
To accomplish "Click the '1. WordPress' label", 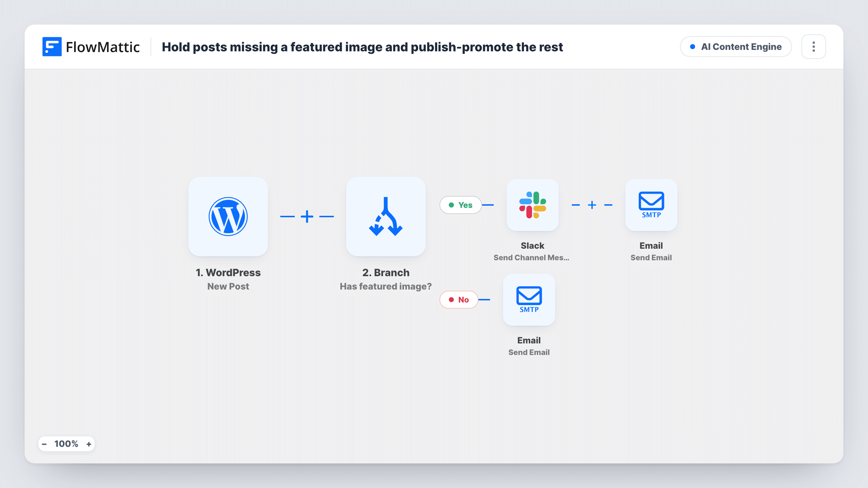I will (228, 273).
